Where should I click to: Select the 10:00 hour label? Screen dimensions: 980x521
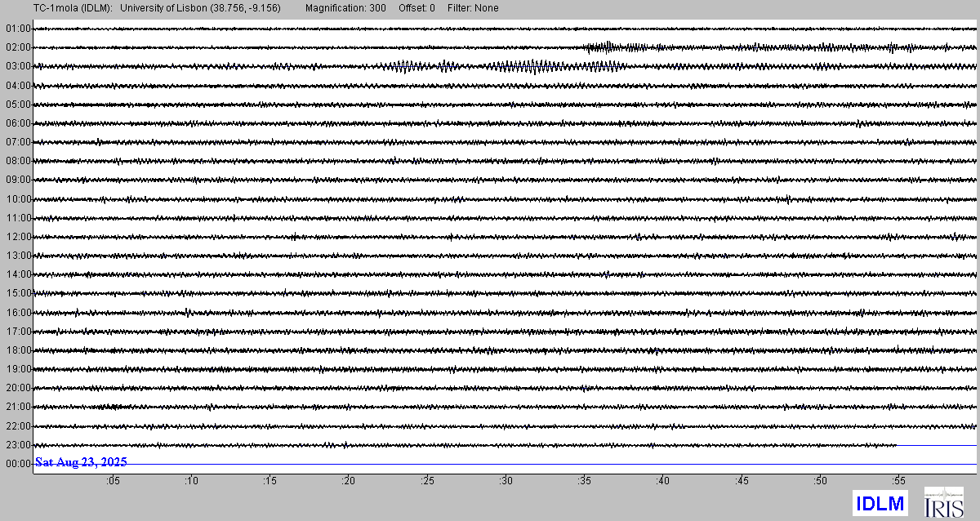click(17, 199)
